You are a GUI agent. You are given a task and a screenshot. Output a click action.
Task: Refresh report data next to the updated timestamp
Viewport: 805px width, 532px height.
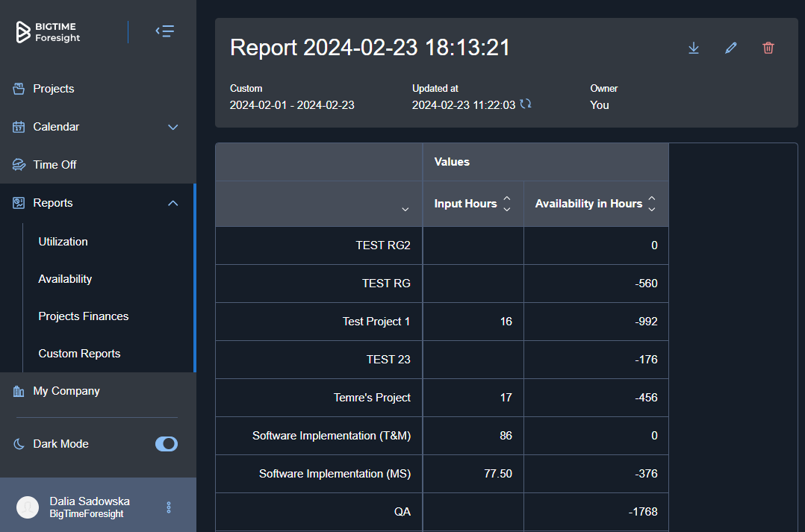(526, 104)
